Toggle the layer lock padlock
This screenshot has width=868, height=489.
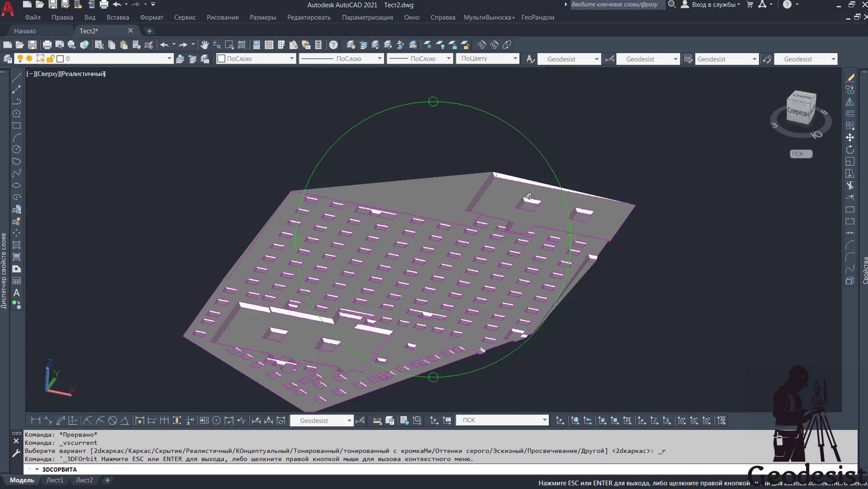[50, 59]
